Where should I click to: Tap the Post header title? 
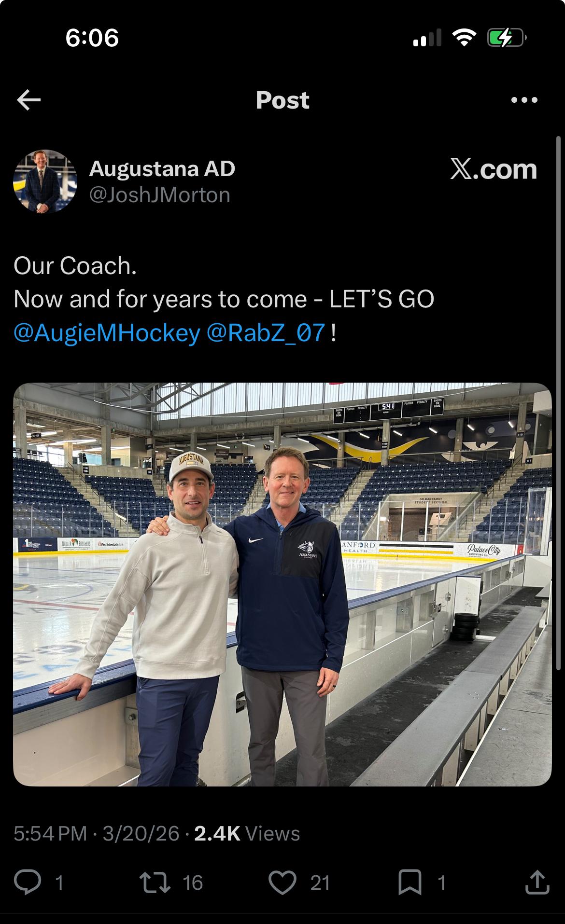[282, 100]
